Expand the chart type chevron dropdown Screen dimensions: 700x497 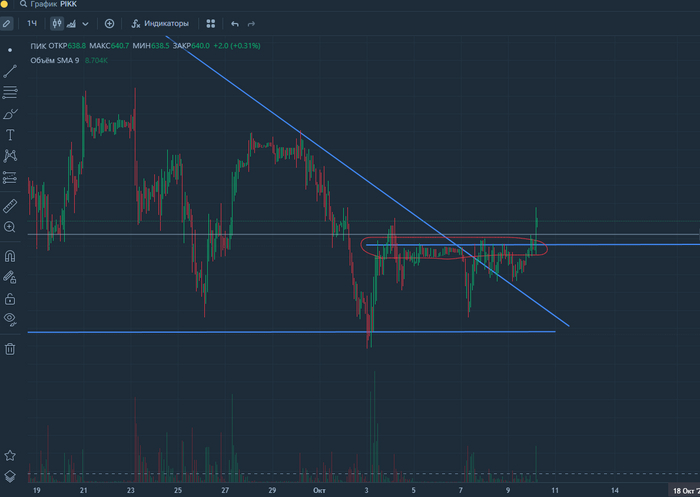85,24
